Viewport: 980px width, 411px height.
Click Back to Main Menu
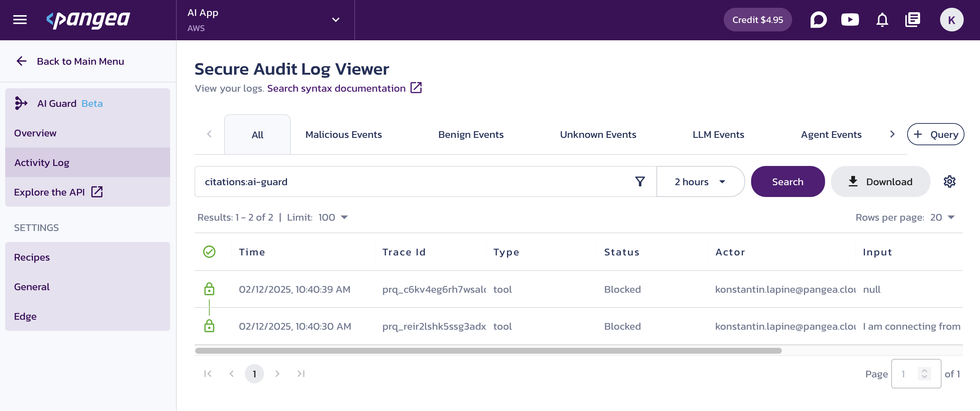pyautogui.click(x=80, y=61)
